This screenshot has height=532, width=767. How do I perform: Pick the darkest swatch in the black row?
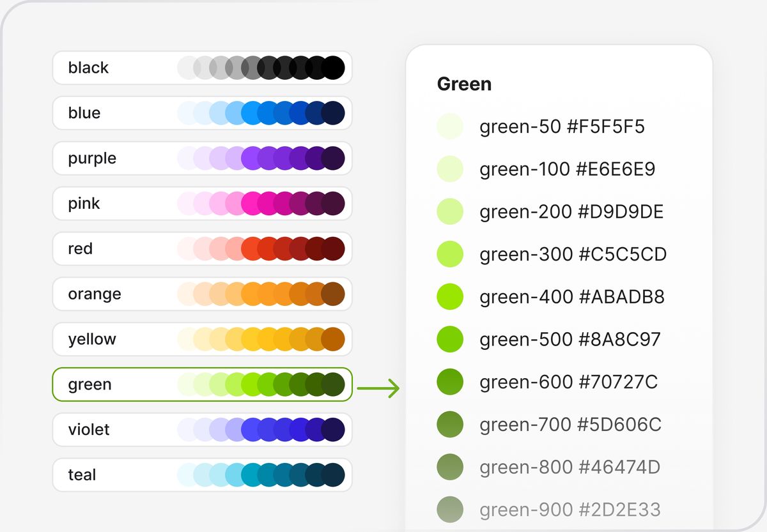333,68
